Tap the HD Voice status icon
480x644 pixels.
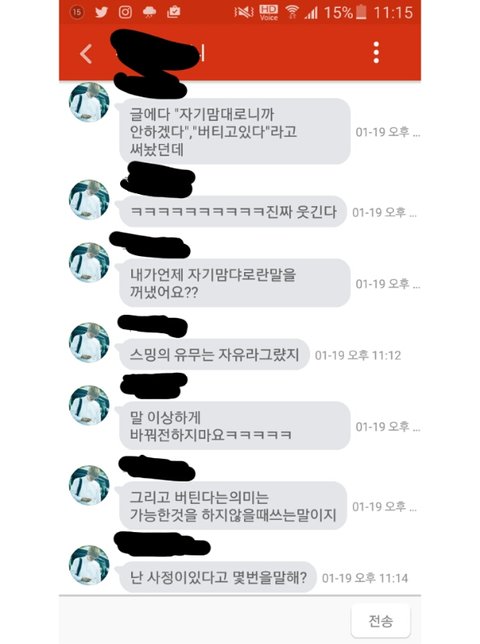[269, 12]
